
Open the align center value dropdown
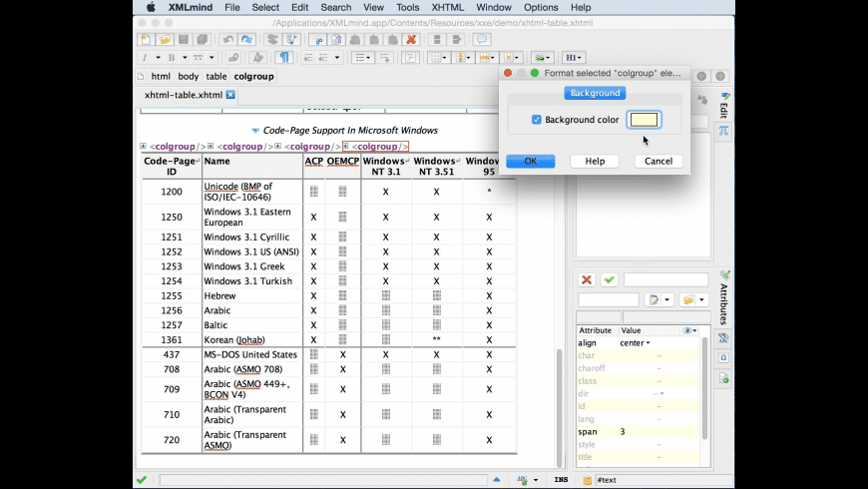click(648, 343)
